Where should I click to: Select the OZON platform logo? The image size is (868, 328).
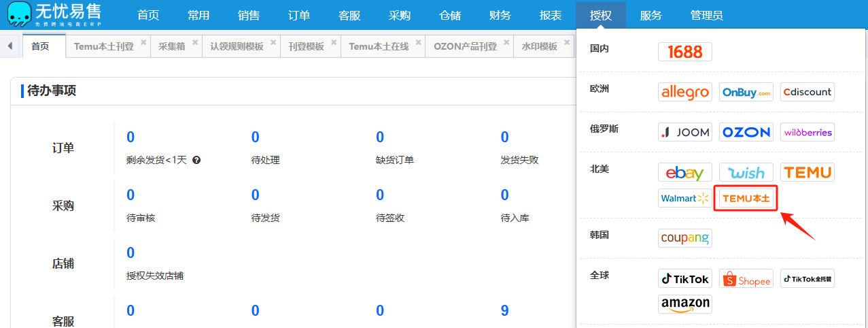point(746,132)
